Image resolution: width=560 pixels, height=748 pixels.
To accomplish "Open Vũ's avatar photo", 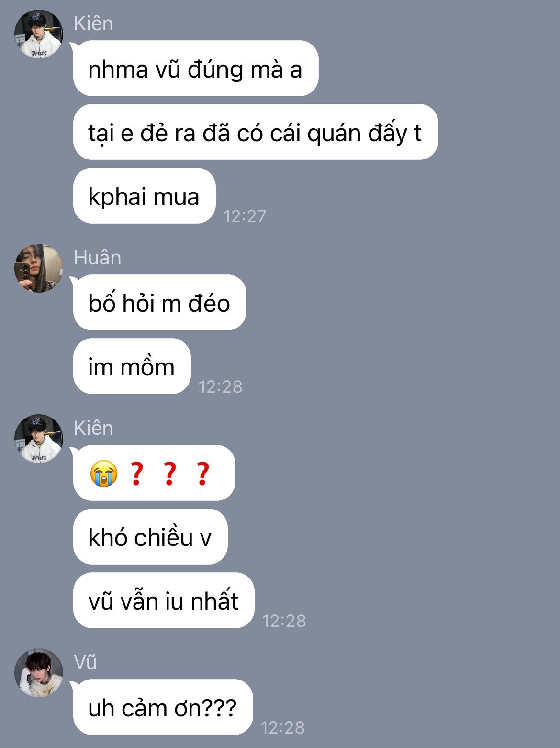I will point(39,673).
